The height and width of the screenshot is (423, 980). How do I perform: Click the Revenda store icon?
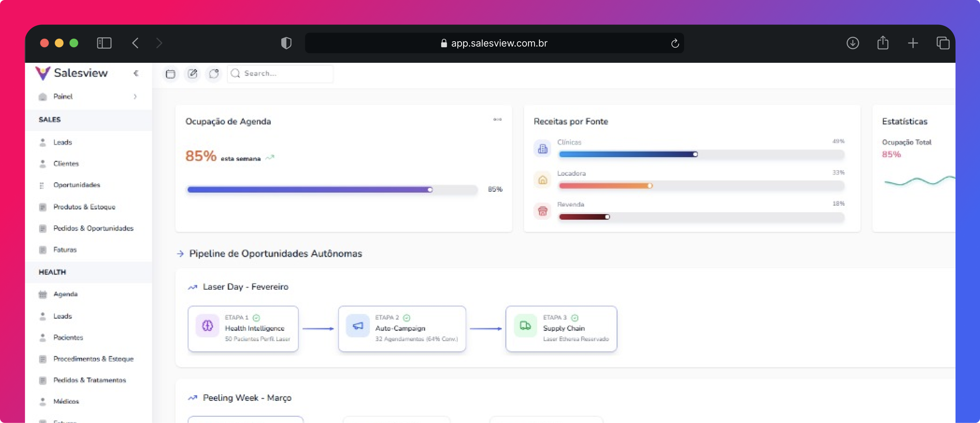tap(542, 211)
